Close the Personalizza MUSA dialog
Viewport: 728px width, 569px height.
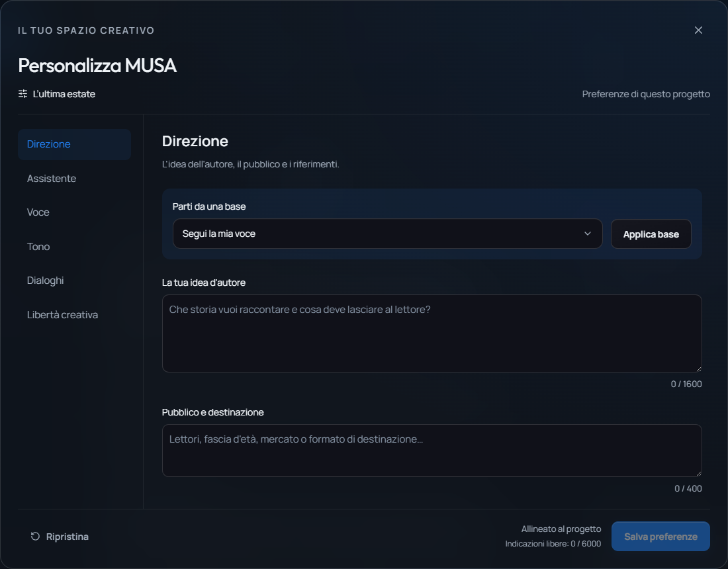click(x=698, y=30)
